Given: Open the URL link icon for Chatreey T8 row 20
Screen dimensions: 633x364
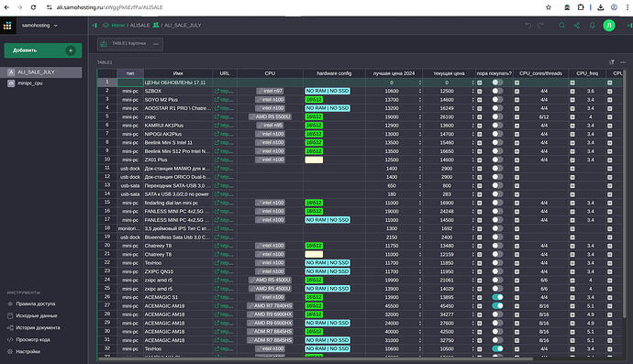Looking at the screenshot, I should click(x=217, y=246).
